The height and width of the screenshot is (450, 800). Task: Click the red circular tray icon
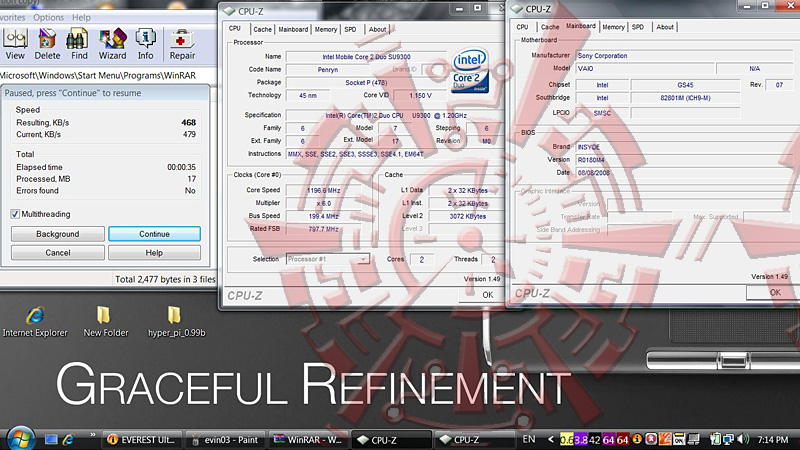pos(651,439)
